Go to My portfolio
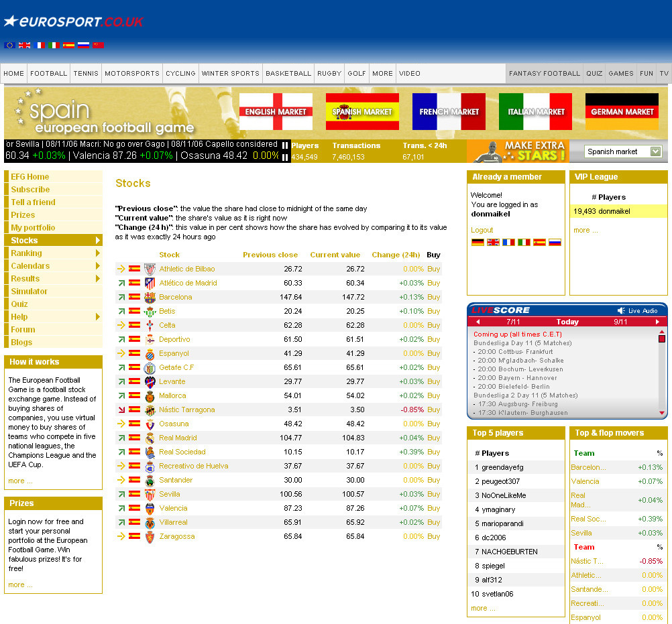The image size is (672, 624). click(x=33, y=228)
